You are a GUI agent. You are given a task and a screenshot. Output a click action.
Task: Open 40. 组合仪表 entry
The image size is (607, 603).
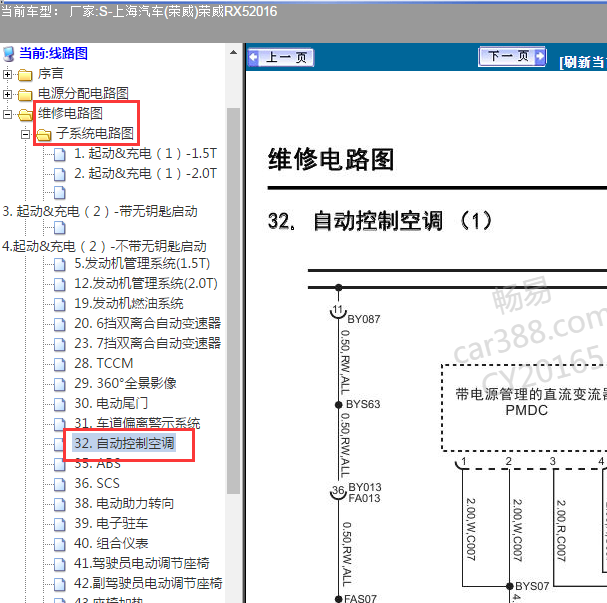coord(111,544)
